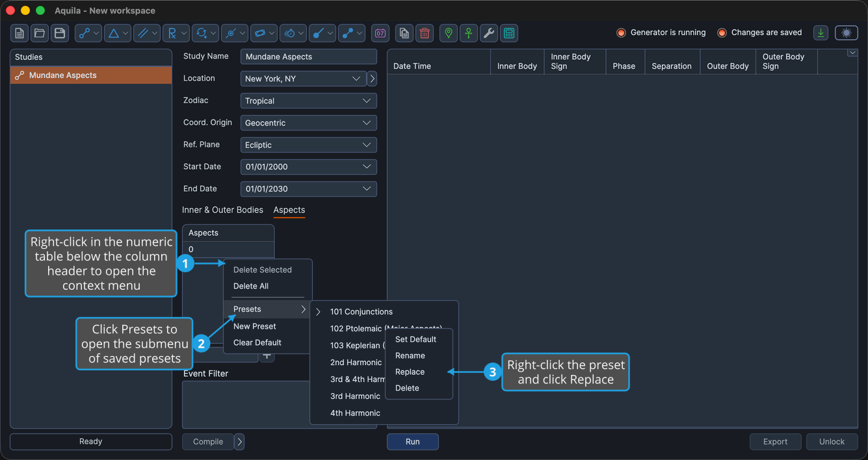
Task: Select the circular arrows cycle study tool
Action: coord(205,33)
